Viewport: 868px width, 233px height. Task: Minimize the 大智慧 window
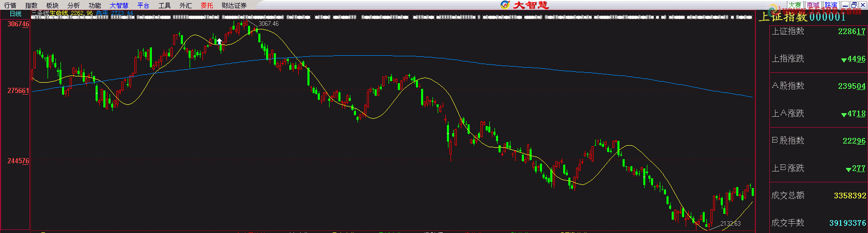[845, 5]
